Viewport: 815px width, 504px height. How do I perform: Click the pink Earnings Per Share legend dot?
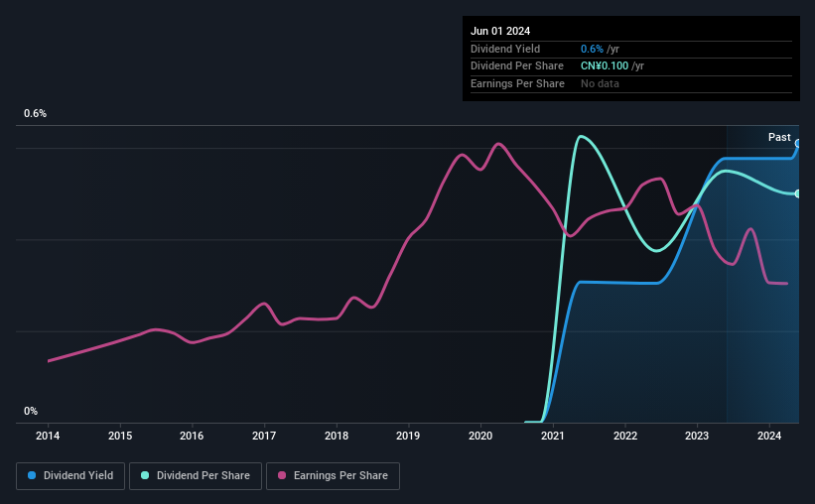[282, 475]
